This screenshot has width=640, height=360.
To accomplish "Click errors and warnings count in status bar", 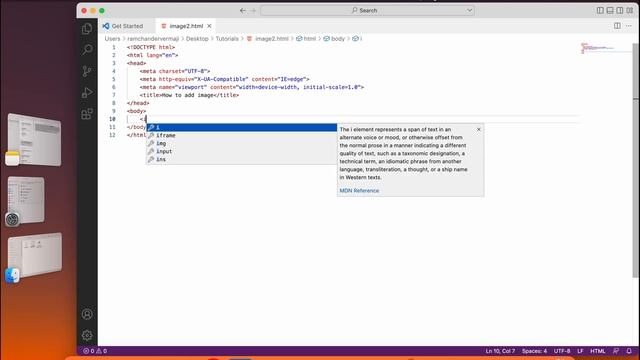I will [95, 351].
